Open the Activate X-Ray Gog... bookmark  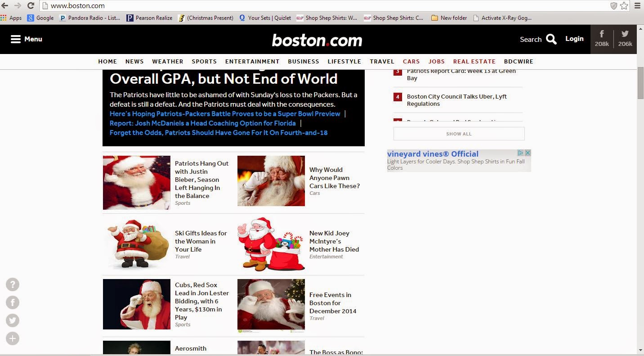point(502,18)
